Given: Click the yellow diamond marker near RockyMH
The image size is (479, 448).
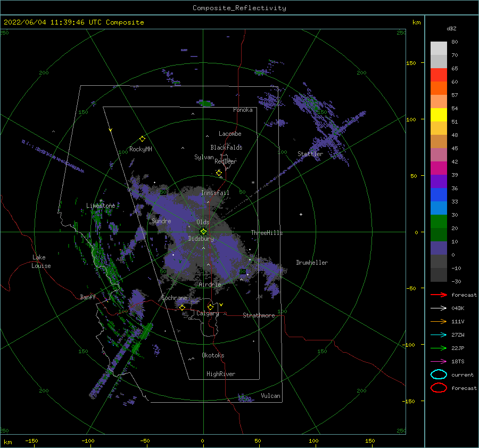Looking at the screenshot, I should [x=142, y=139].
